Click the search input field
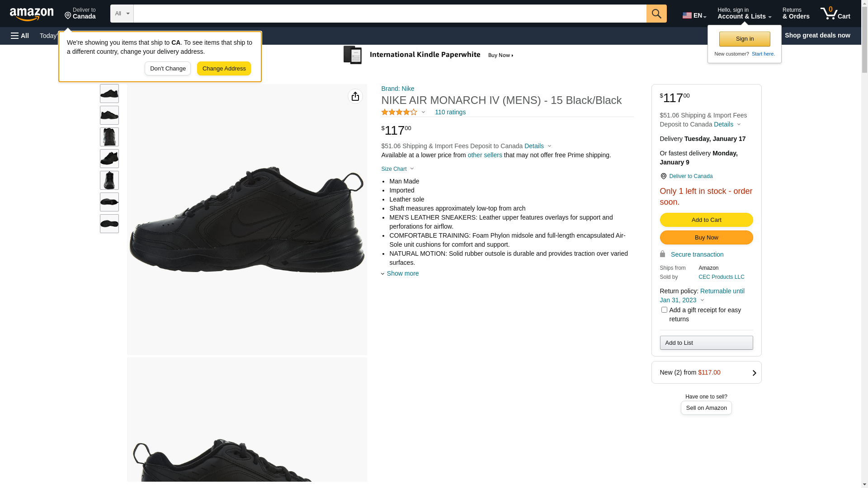Image resolution: width=868 pixels, height=488 pixels. point(390,14)
